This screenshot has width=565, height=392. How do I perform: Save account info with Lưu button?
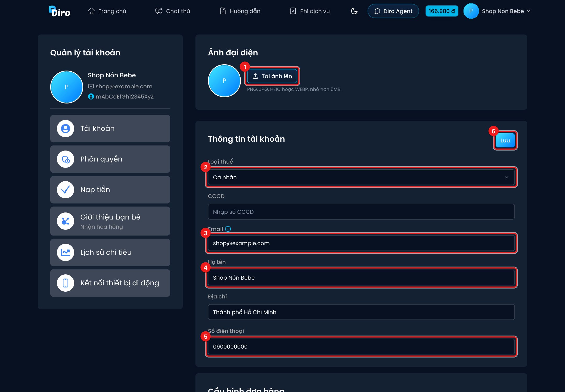pyautogui.click(x=505, y=140)
